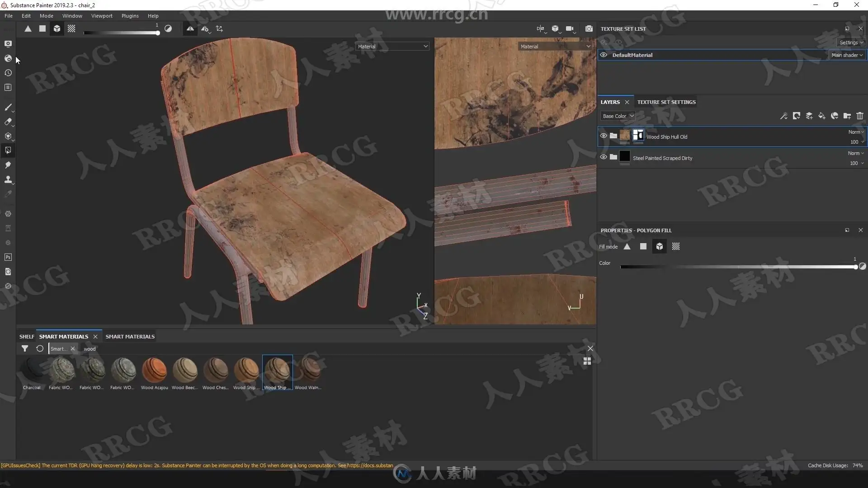Select triangle fill mode in properties
868x488 pixels.
[627, 247]
